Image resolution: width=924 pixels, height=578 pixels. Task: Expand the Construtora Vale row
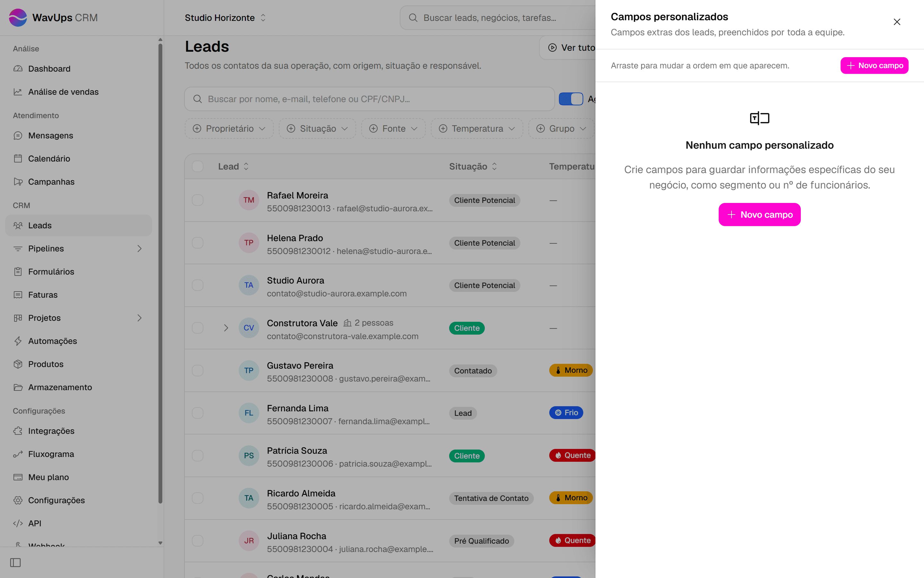click(x=226, y=328)
